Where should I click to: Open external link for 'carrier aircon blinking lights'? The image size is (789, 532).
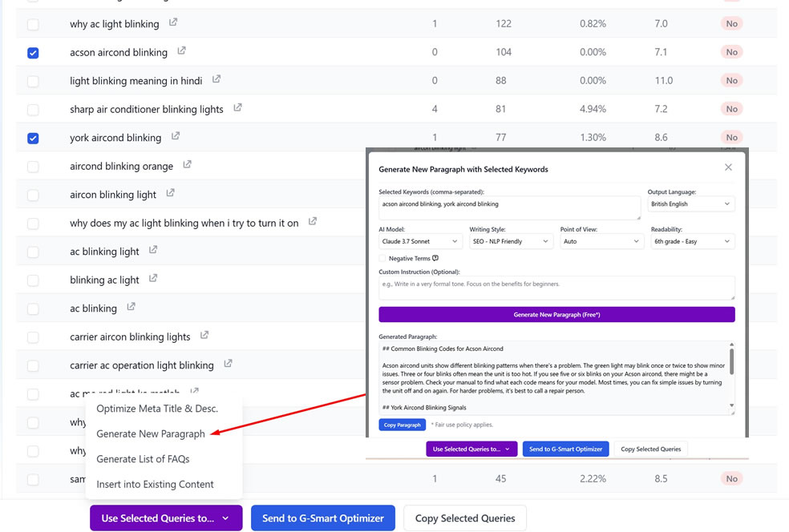(204, 335)
